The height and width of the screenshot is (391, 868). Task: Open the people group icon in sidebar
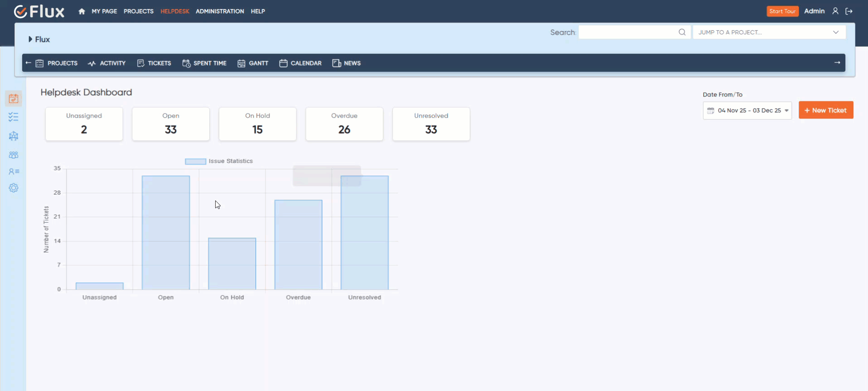14,155
